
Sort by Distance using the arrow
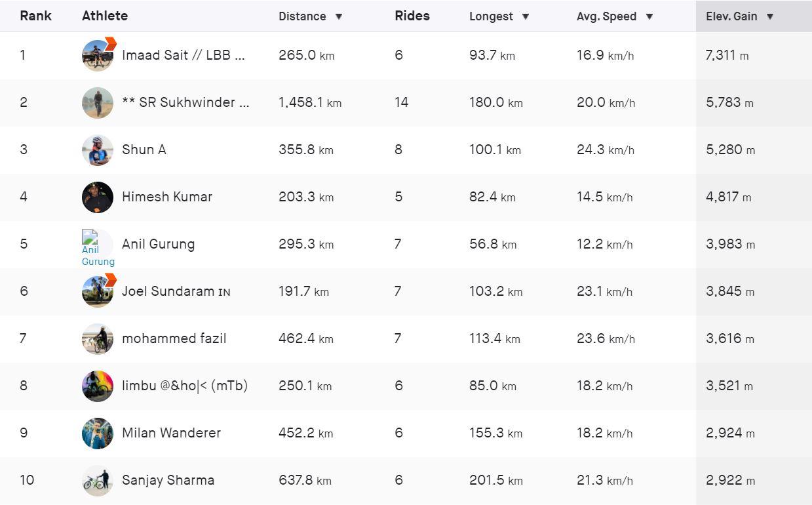339,17
